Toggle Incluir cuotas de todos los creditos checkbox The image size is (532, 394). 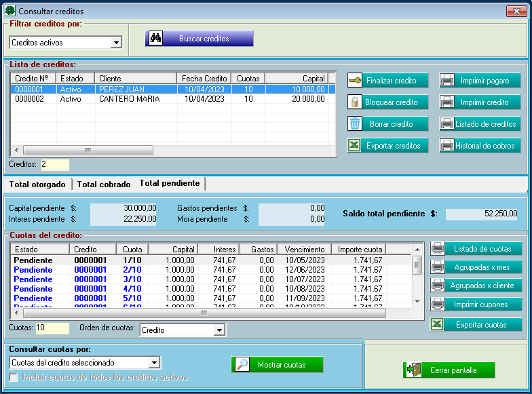(14, 377)
